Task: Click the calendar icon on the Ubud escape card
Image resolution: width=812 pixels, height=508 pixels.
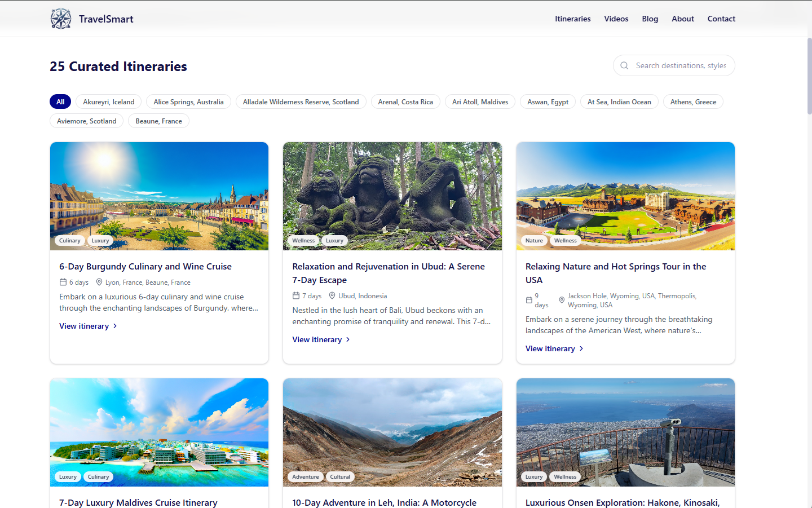Action: [x=295, y=295]
